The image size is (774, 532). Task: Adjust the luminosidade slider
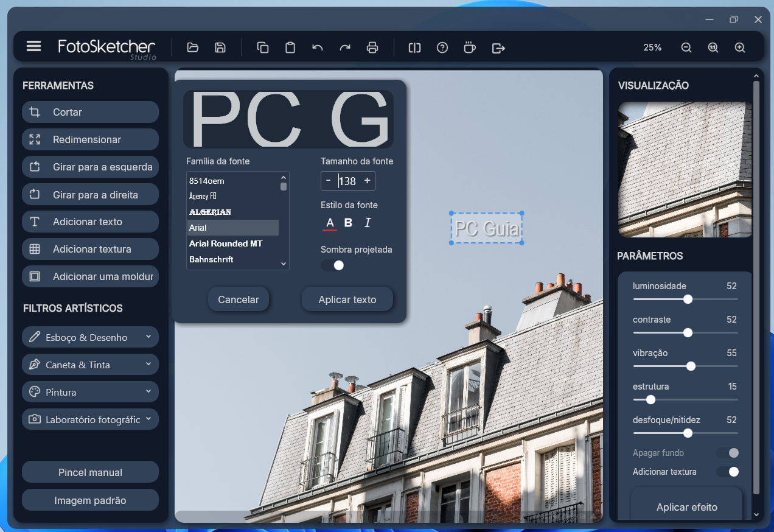pos(686,299)
